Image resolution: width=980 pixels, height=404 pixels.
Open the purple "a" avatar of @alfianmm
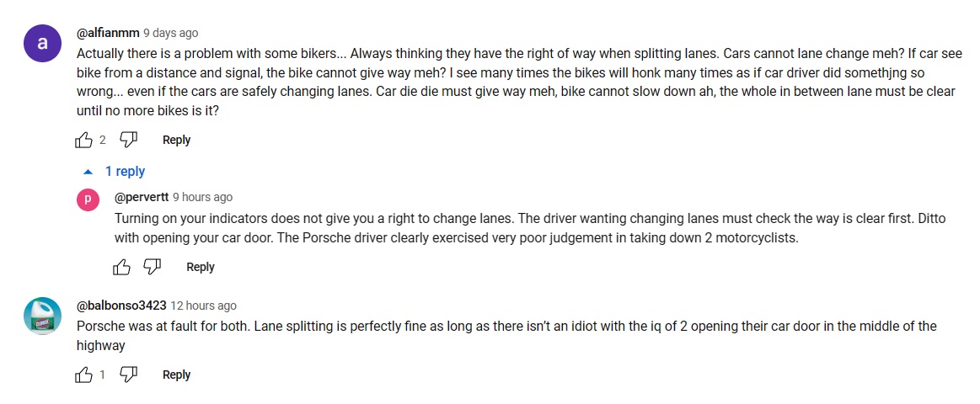point(42,43)
